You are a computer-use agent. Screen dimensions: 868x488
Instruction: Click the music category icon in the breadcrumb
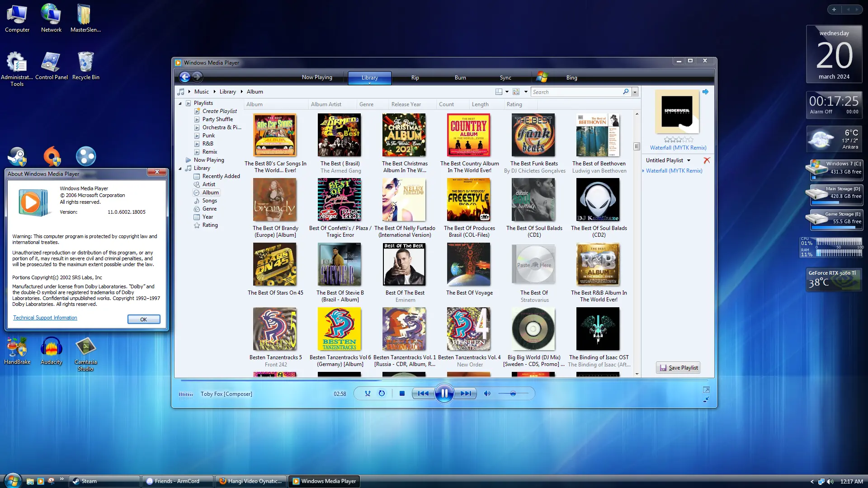[181, 92]
